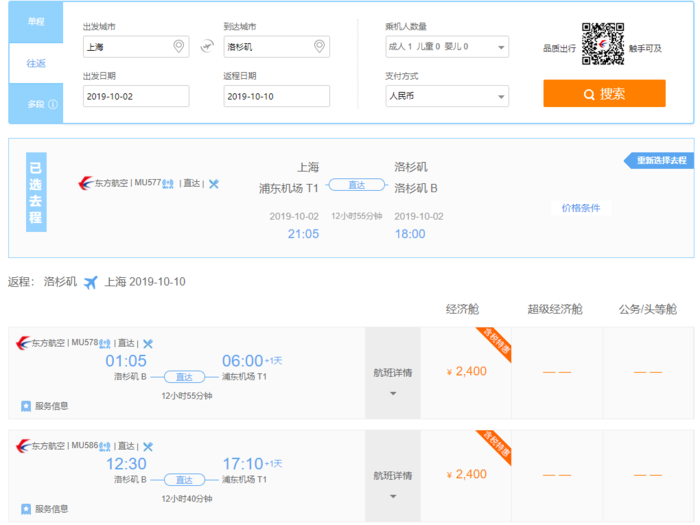Click location pin in arrival city field

click(x=319, y=46)
